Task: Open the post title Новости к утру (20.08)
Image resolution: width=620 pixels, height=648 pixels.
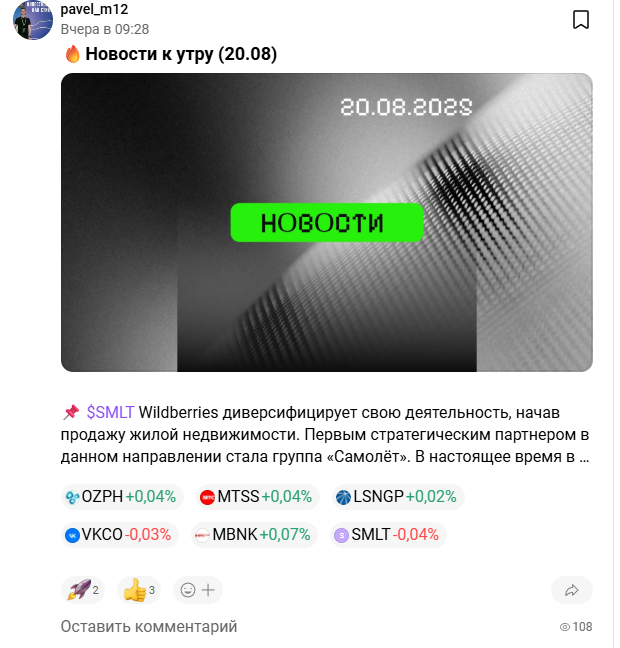Action: (x=181, y=54)
